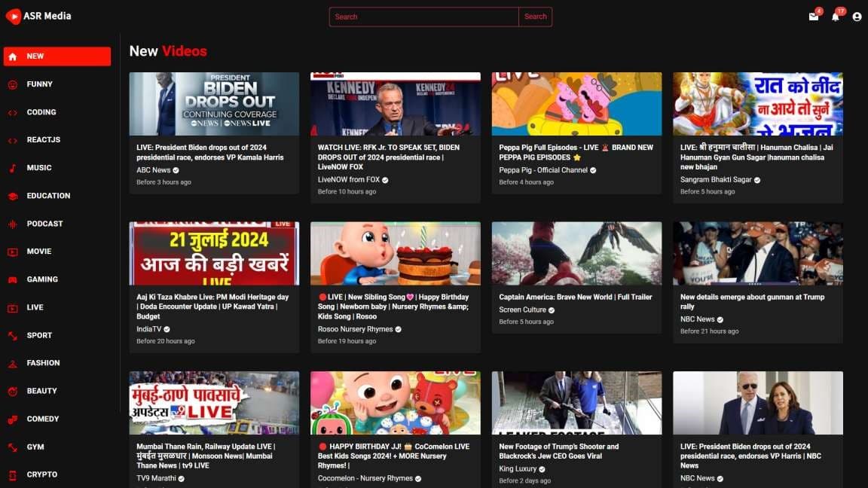Open the 21 July 2024 news thumbnail

214,253
